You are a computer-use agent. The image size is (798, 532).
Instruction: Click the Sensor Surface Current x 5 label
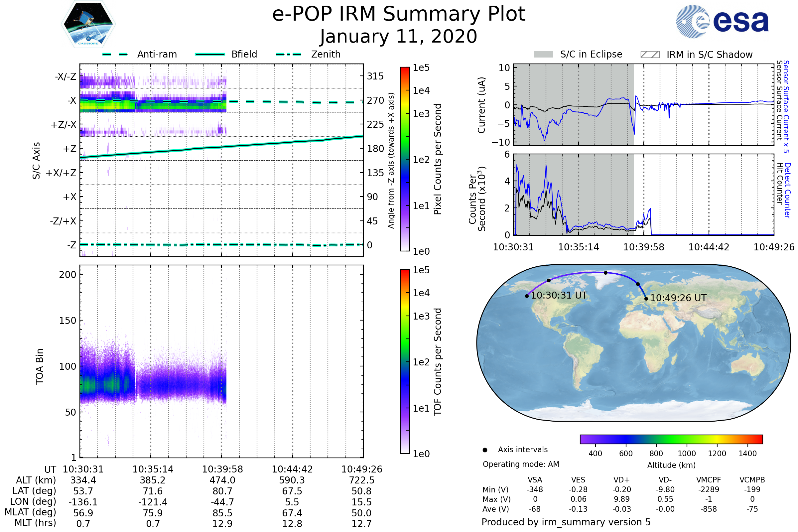tap(786, 106)
